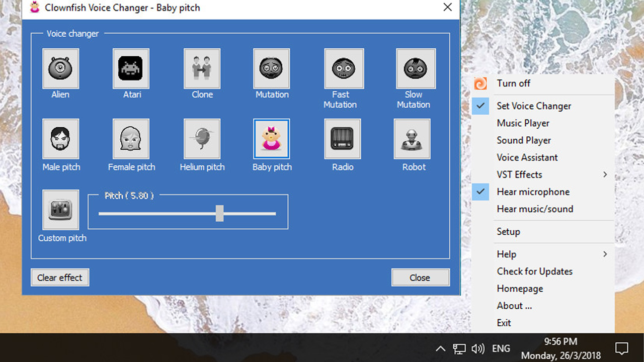Select the Radio voice effect icon
The height and width of the screenshot is (362, 644).
pyautogui.click(x=343, y=139)
